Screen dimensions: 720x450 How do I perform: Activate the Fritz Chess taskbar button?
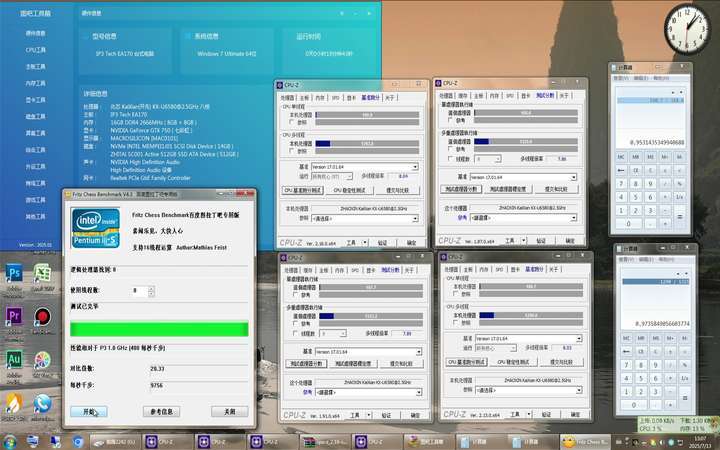click(x=585, y=442)
